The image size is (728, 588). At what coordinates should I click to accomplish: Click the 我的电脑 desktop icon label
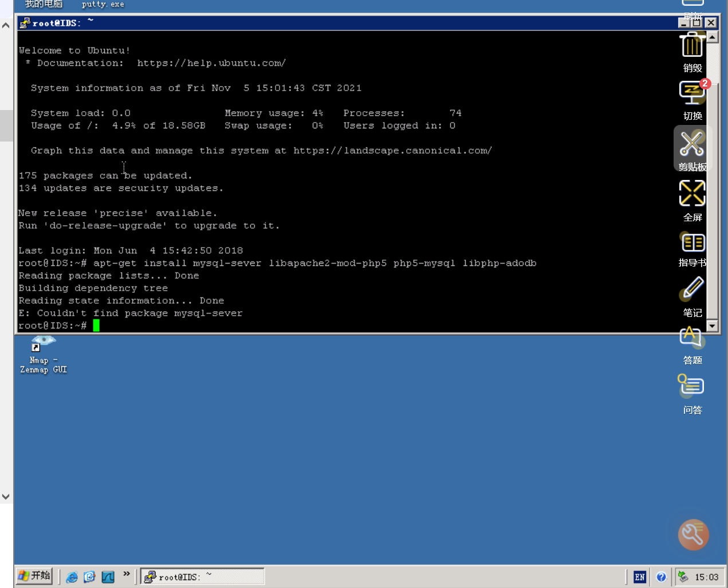click(44, 4)
